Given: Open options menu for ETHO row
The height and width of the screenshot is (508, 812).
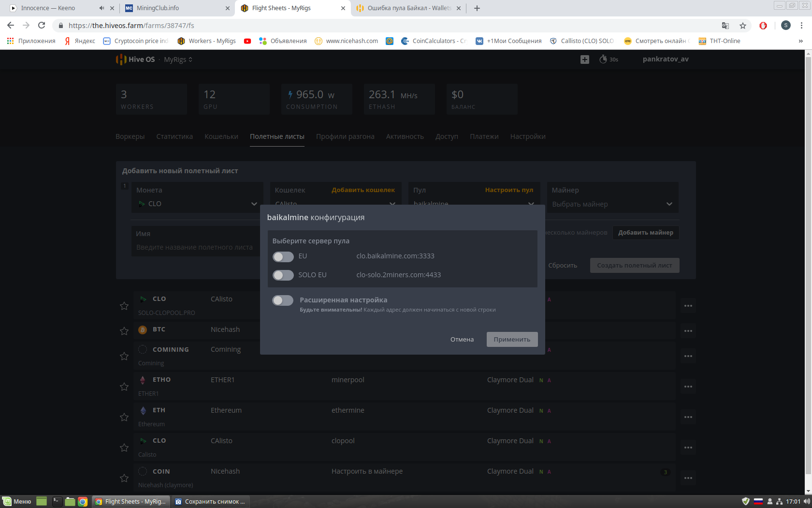Looking at the screenshot, I should [688, 387].
